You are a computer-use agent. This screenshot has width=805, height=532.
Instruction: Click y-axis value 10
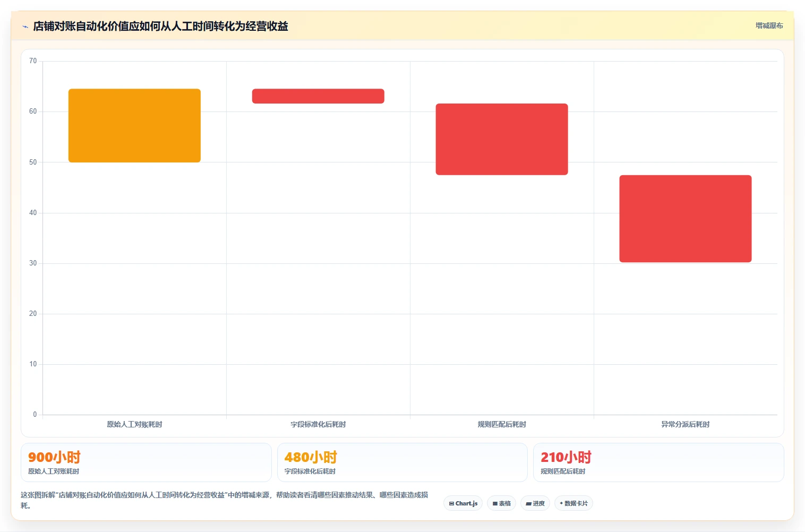tap(33, 364)
